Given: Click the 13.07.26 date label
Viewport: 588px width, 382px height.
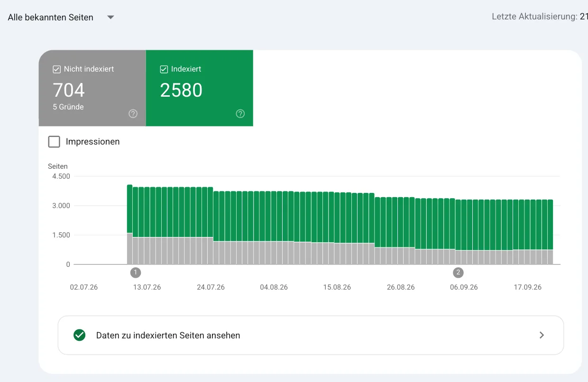Looking at the screenshot, I should (x=147, y=287).
